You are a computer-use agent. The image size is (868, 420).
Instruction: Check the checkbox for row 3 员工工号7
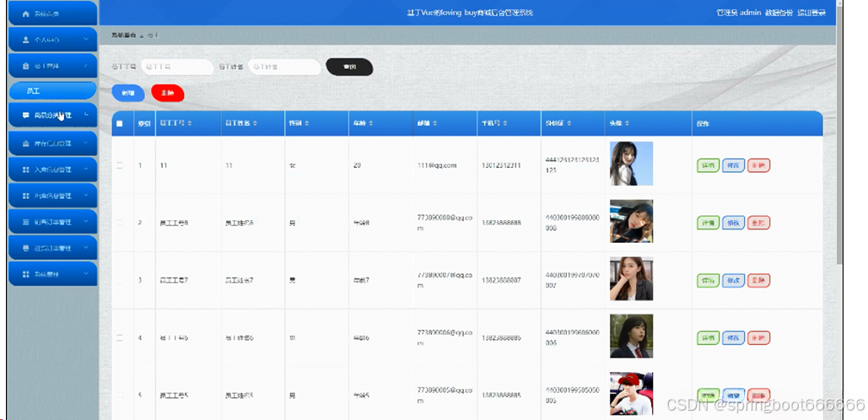tap(120, 280)
